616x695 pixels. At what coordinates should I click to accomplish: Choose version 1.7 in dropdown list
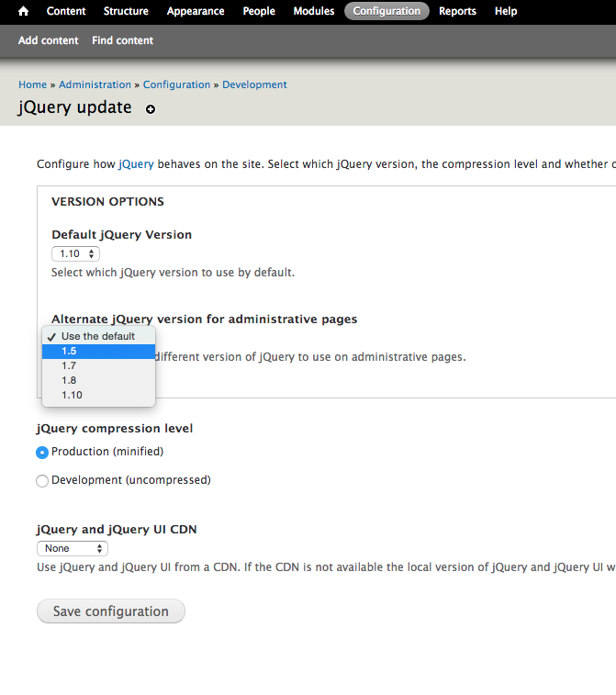(x=98, y=365)
